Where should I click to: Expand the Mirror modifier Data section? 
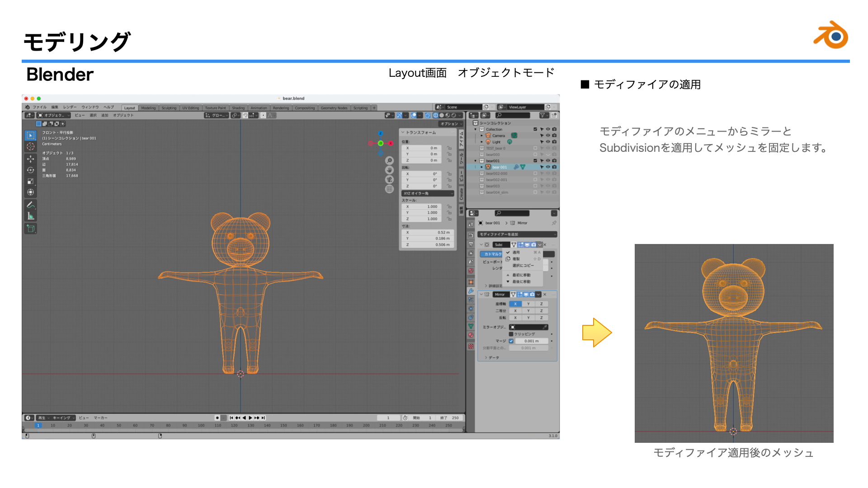(x=492, y=357)
